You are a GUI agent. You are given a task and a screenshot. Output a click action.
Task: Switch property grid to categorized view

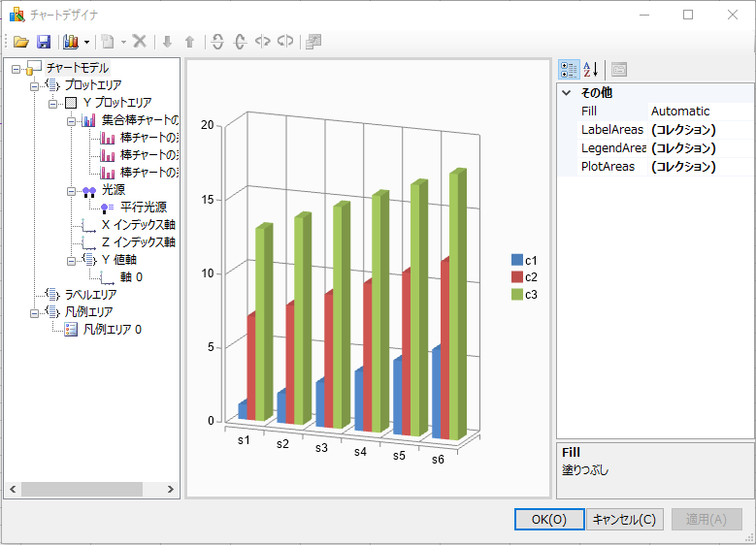point(569,70)
